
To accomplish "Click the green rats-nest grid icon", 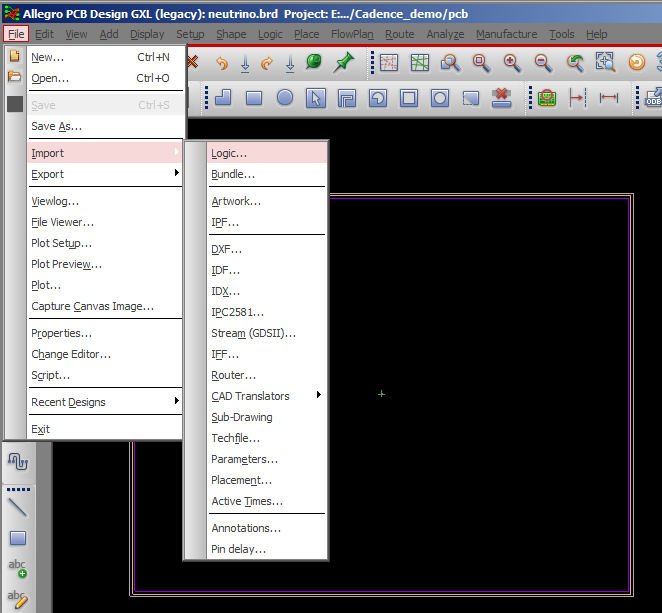I will [x=420, y=63].
